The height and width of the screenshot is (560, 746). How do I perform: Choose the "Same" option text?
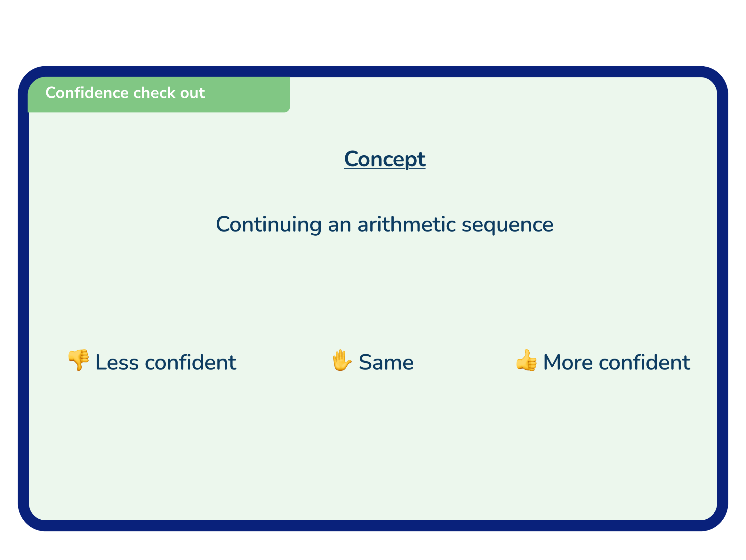pyautogui.click(x=386, y=363)
